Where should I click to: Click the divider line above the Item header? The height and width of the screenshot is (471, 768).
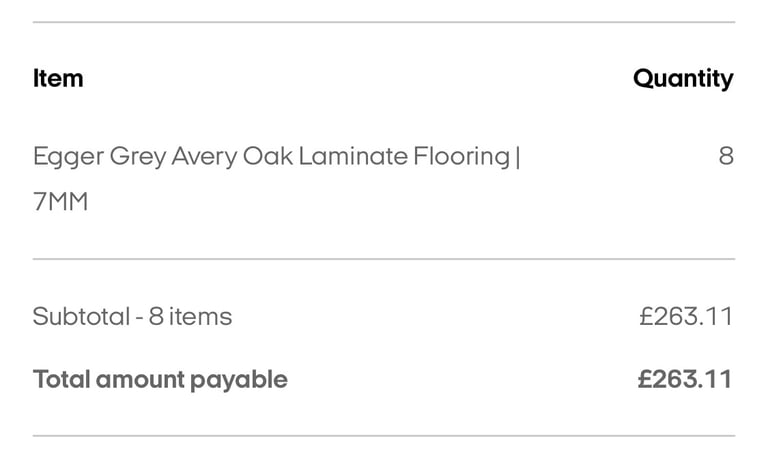click(384, 22)
